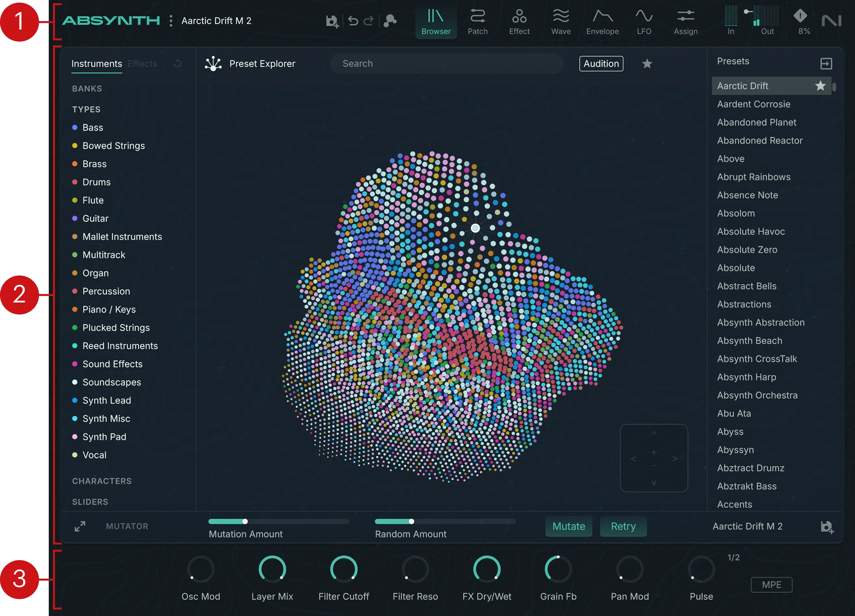Click the undo arrow icon
This screenshot has width=855, height=616.
(353, 21)
